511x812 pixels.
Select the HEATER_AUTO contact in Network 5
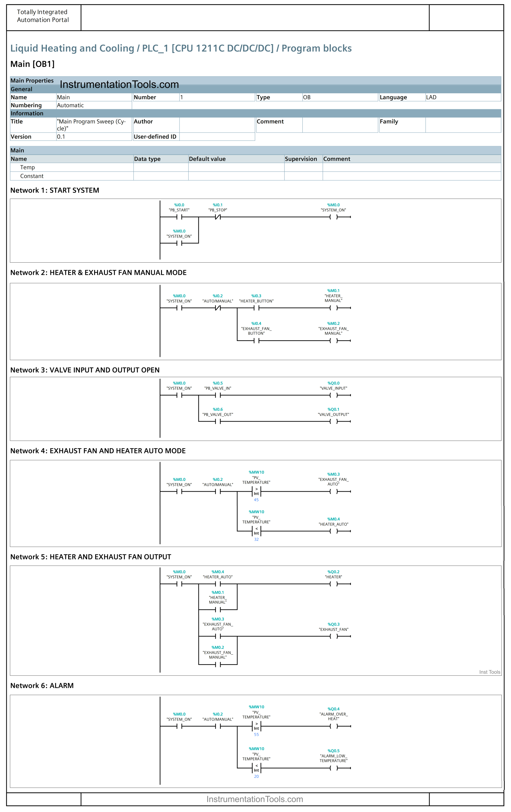[x=218, y=584]
